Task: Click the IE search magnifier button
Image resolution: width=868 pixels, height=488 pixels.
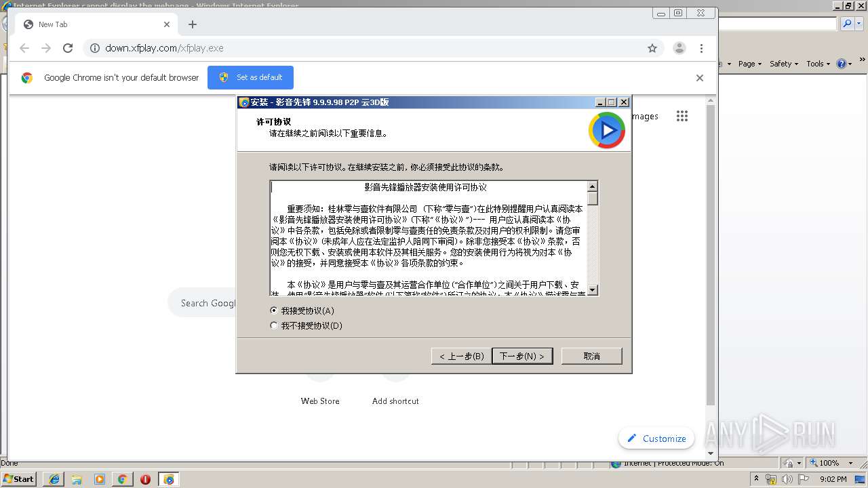Action: click(847, 24)
